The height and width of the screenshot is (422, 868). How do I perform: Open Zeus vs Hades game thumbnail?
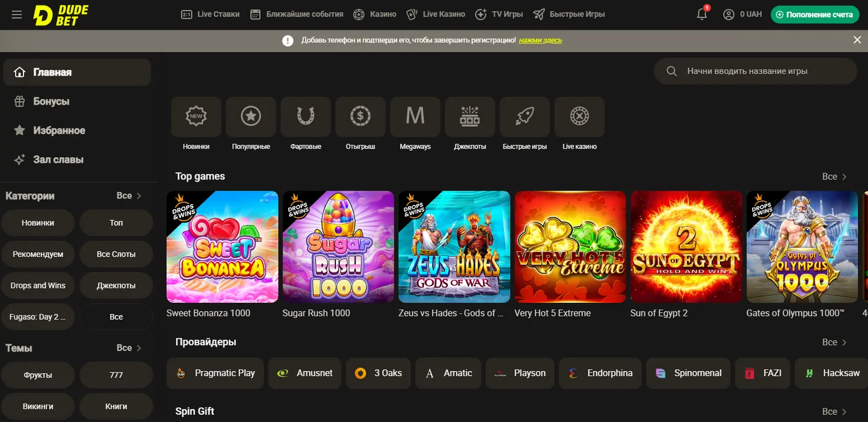point(454,246)
